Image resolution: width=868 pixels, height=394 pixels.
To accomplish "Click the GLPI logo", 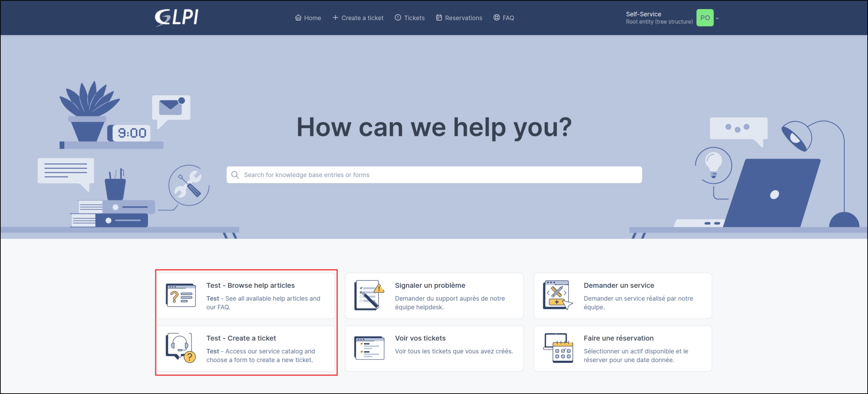I will 177,17.
